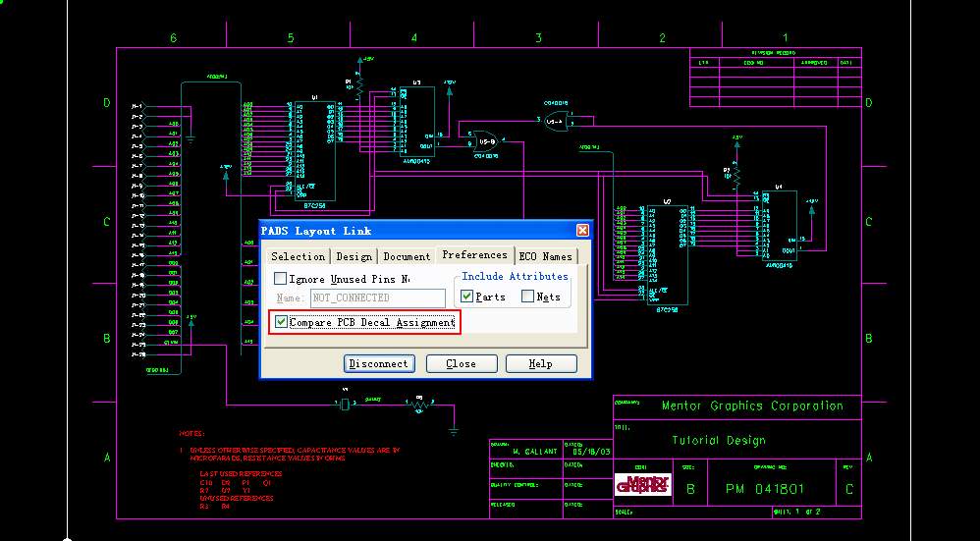The width and height of the screenshot is (980, 541).
Task: Select the U2 87C256 chip symbol
Action: 667,255
